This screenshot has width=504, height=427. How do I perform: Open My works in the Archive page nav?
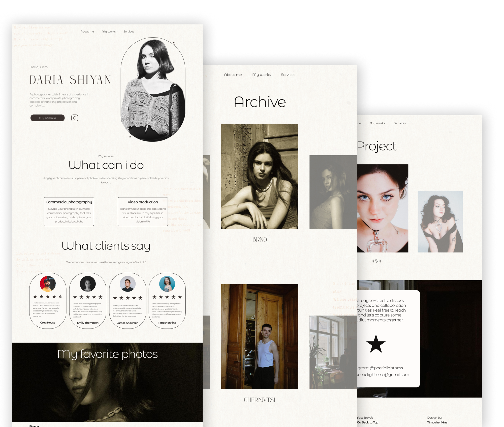point(261,75)
